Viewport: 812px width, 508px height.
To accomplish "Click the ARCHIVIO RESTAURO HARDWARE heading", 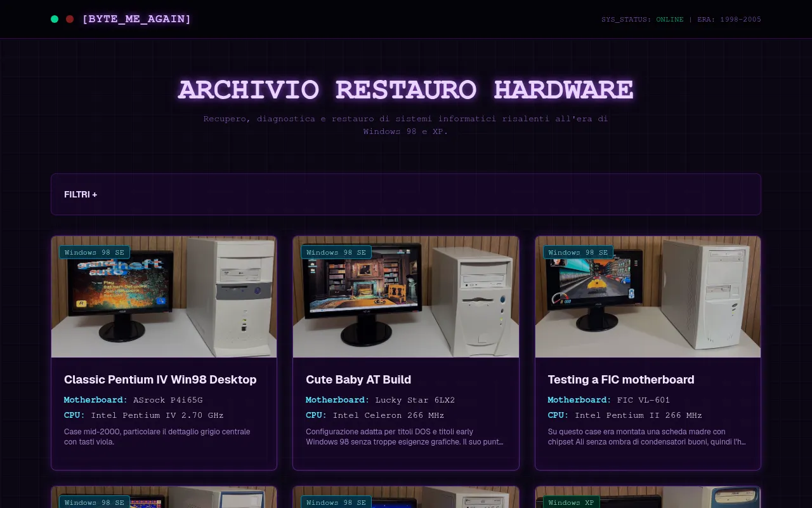I will 406,90.
